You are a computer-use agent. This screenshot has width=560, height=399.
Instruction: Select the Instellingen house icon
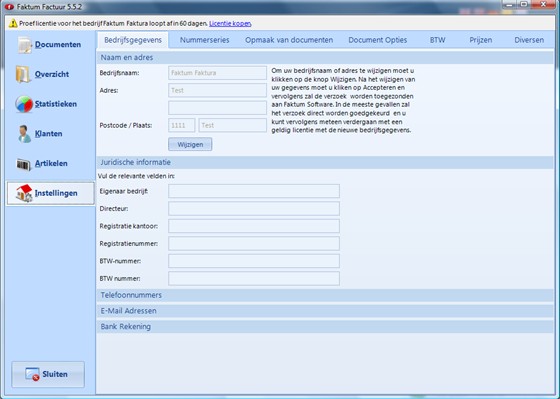click(24, 193)
